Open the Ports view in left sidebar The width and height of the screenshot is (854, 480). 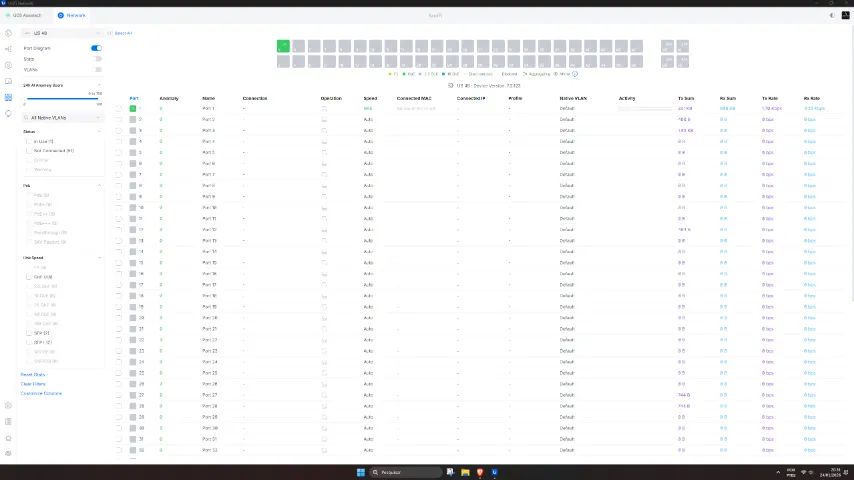click(x=8, y=97)
